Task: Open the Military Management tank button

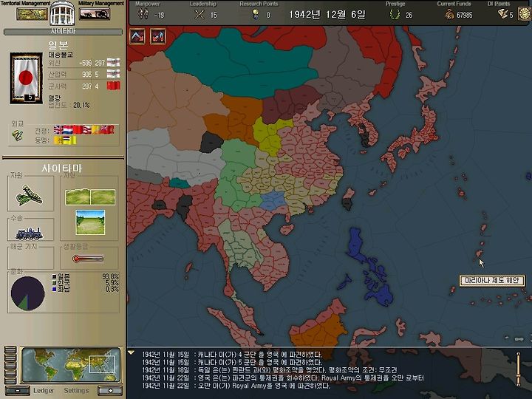Action: (x=95, y=14)
